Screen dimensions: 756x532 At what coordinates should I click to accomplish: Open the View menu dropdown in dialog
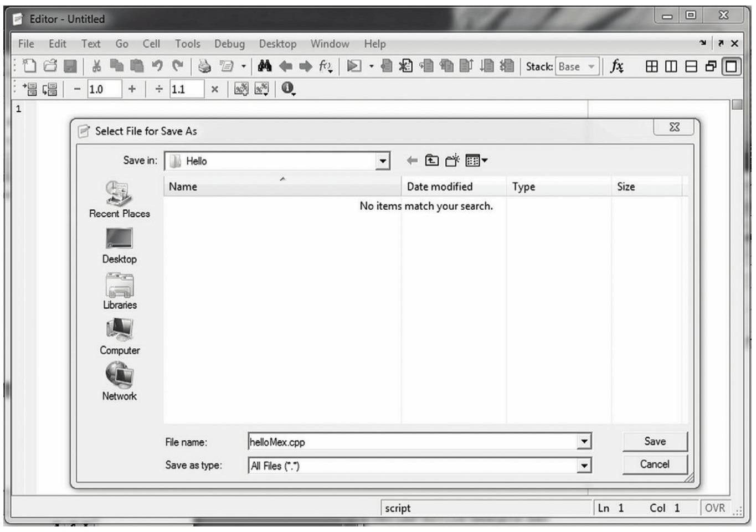point(476,161)
